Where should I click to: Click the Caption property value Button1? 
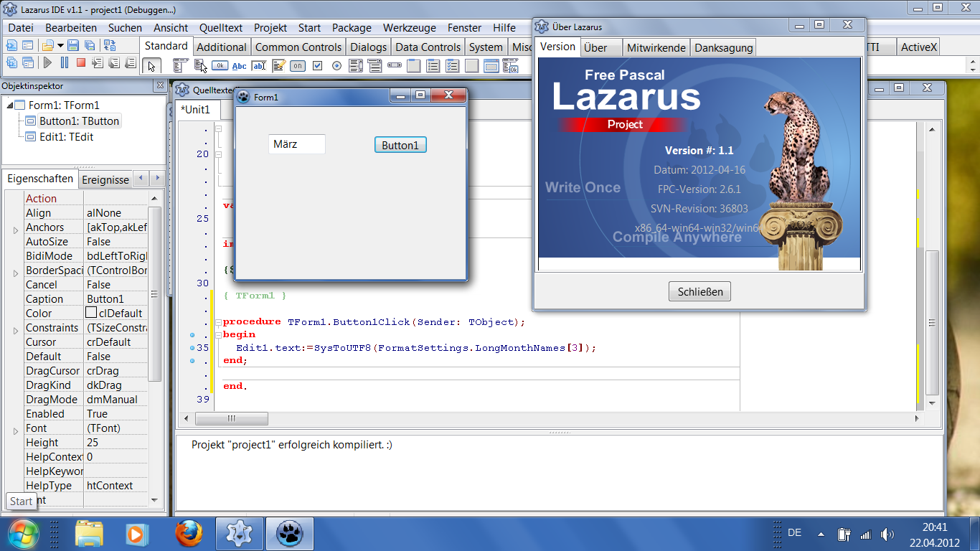[x=116, y=298]
